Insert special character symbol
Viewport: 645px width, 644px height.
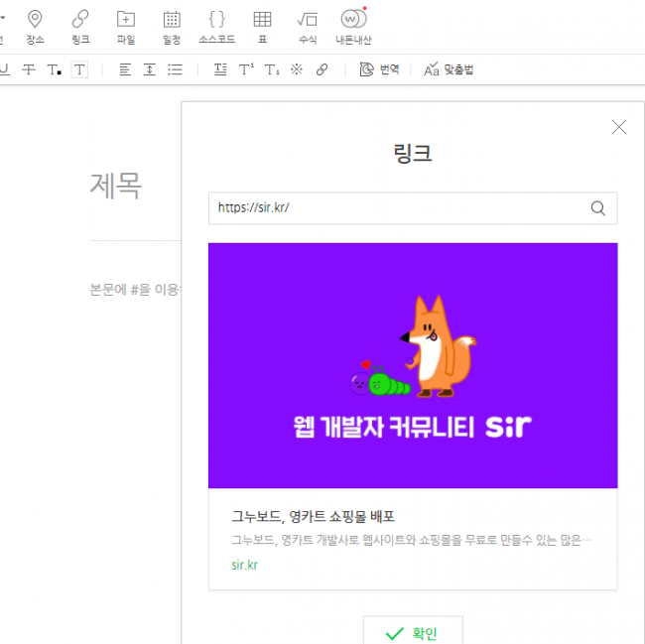point(297,69)
